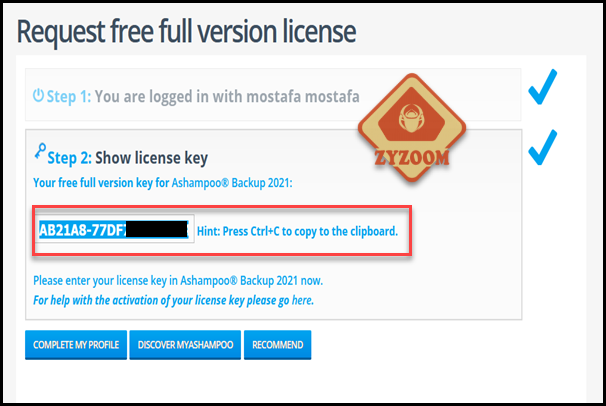This screenshot has width=606, height=406.
Task: Open the activation help link ending 'go here'
Action: [174, 300]
